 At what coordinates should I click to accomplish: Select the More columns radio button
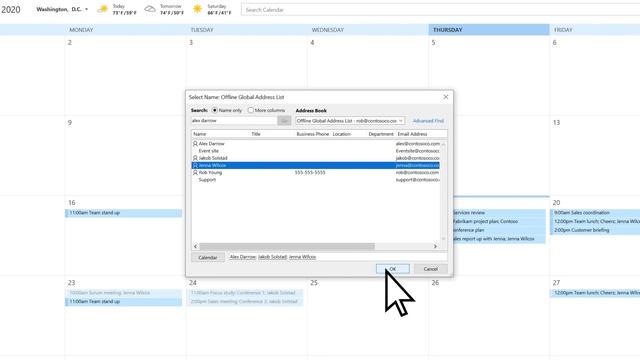(x=251, y=110)
